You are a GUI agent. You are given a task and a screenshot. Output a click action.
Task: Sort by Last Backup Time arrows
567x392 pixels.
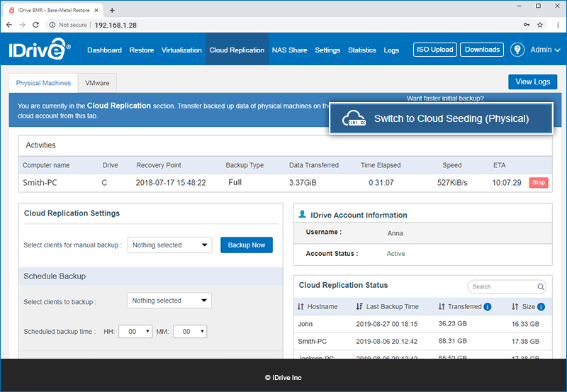(359, 307)
